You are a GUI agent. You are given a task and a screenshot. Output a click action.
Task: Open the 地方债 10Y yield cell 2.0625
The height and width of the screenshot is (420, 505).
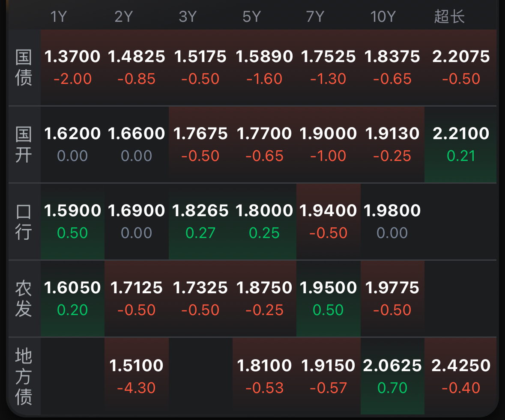point(392,376)
